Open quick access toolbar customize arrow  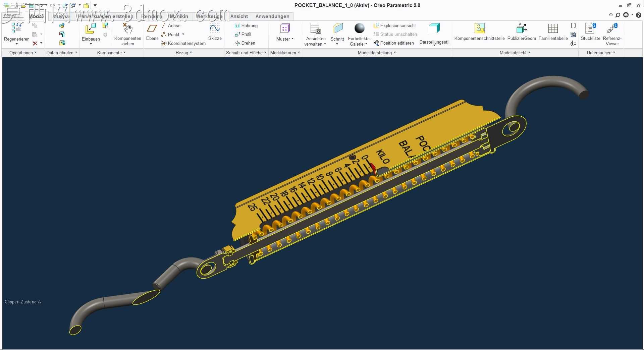click(95, 5)
